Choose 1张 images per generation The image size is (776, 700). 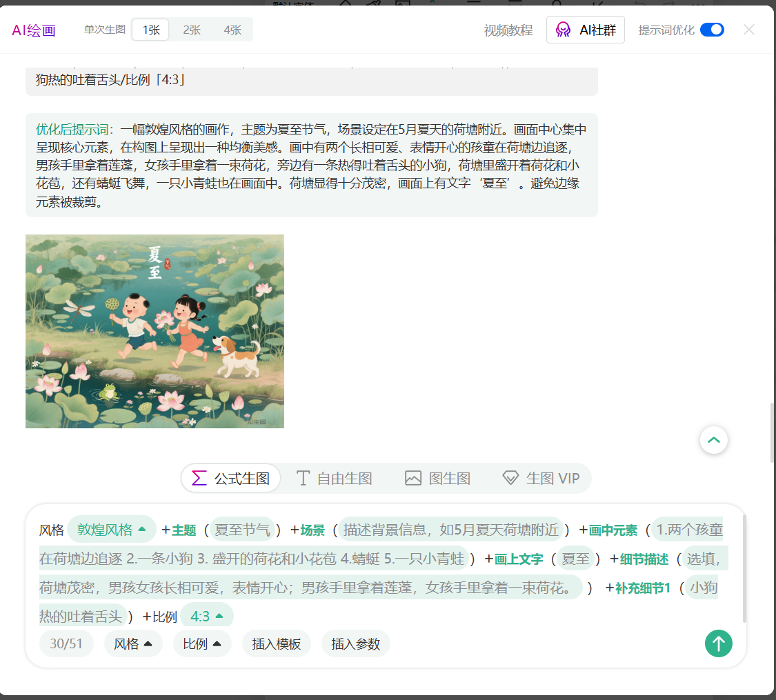(150, 30)
